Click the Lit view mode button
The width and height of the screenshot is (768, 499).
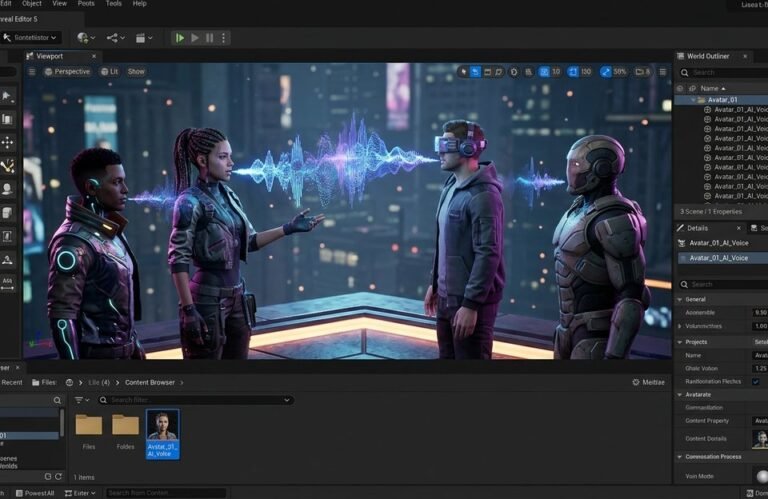[x=110, y=71]
